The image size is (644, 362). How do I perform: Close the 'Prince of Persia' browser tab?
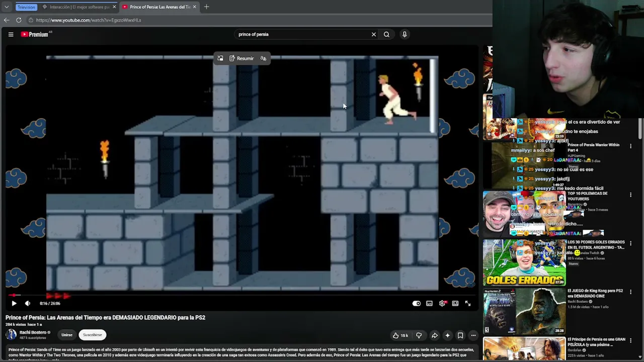point(194,7)
